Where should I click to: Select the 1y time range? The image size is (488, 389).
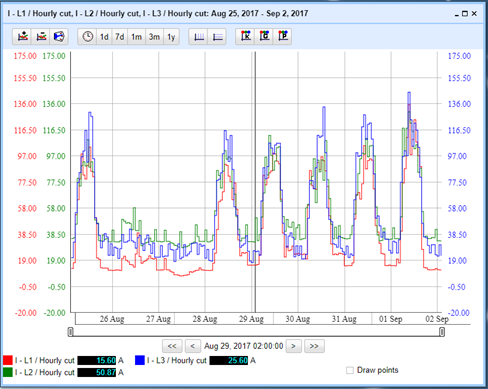pos(171,36)
